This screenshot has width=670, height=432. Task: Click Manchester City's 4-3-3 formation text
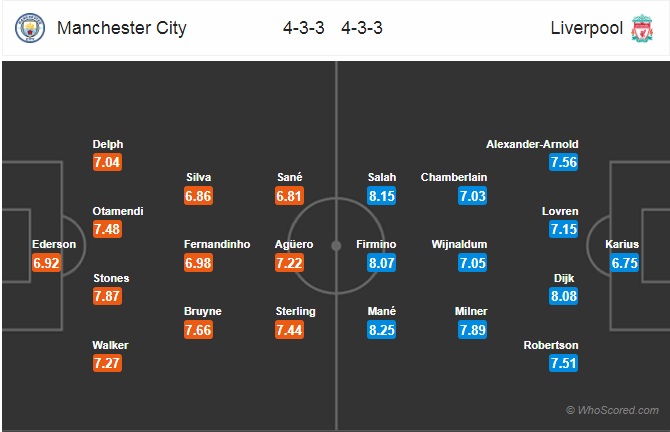(x=304, y=28)
